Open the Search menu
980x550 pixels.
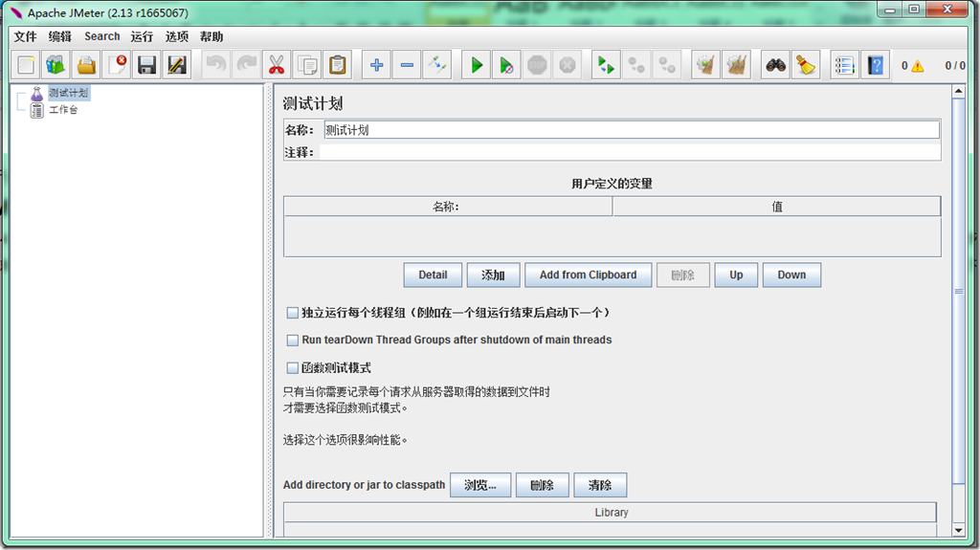click(101, 36)
